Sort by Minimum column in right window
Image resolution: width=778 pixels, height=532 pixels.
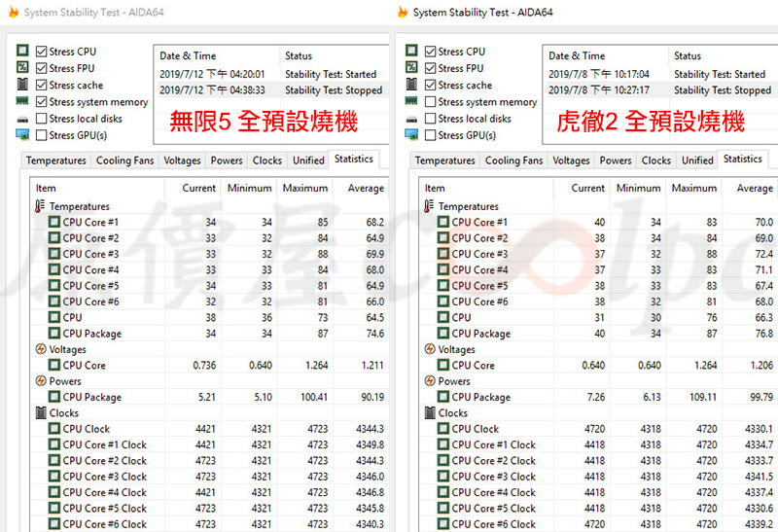[x=638, y=188]
